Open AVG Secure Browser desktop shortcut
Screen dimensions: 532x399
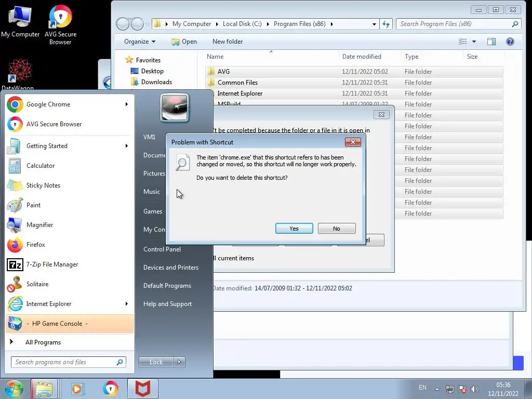(60, 25)
